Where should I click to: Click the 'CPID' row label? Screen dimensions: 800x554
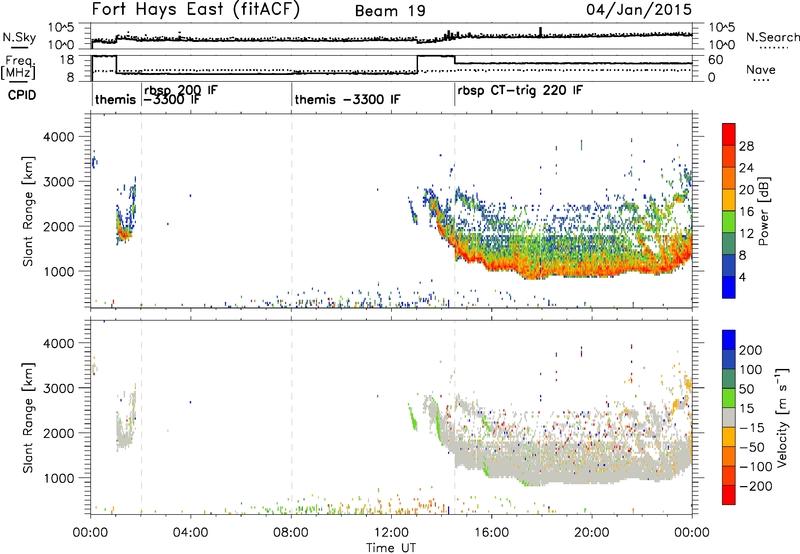click(x=22, y=95)
